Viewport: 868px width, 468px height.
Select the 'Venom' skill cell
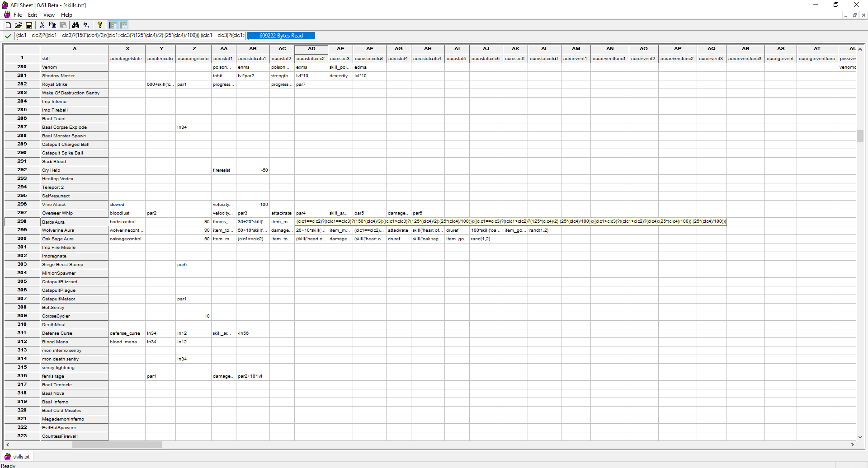[74, 67]
